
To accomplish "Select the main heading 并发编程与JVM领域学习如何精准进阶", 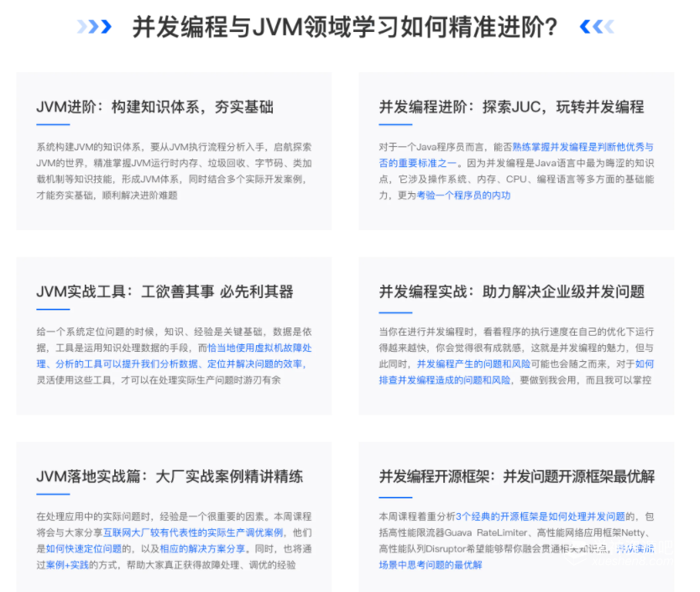I will 345,28.
